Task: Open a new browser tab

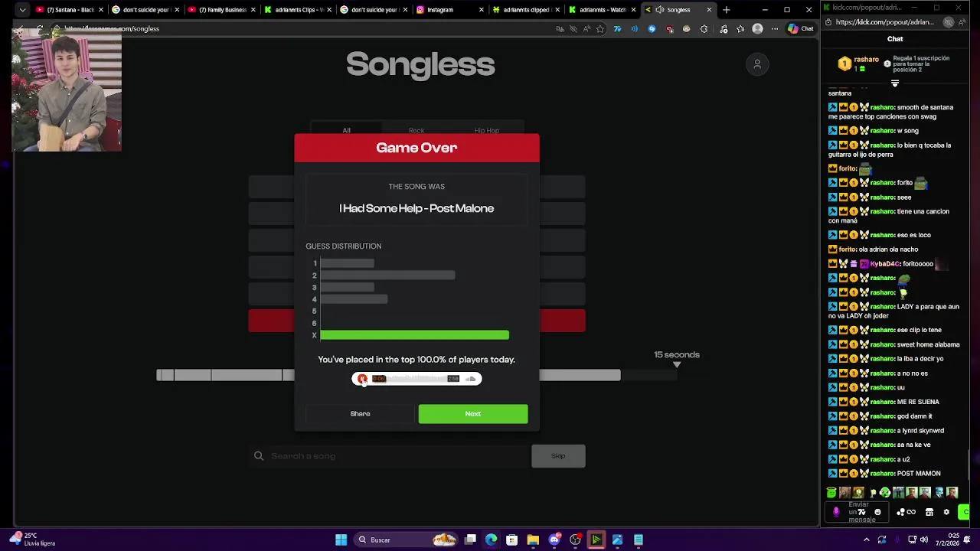Action: coord(727,10)
